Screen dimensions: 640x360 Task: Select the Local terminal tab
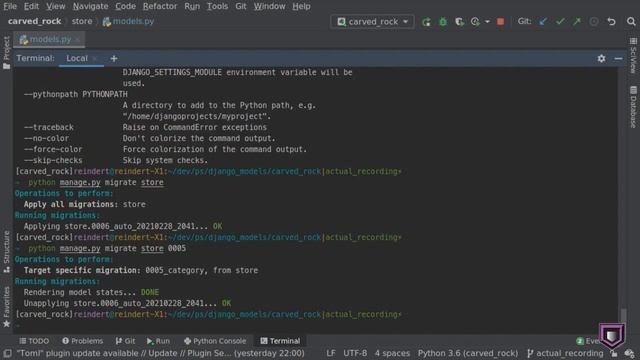coord(77,58)
